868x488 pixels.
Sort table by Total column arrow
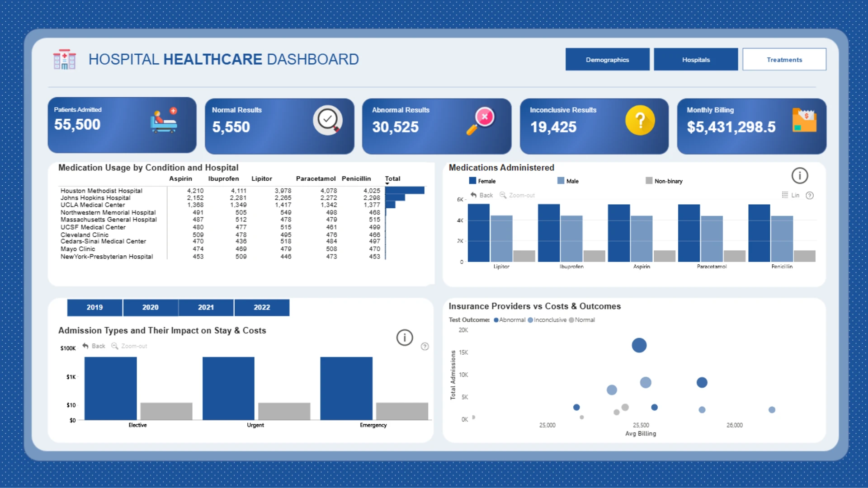(x=387, y=183)
